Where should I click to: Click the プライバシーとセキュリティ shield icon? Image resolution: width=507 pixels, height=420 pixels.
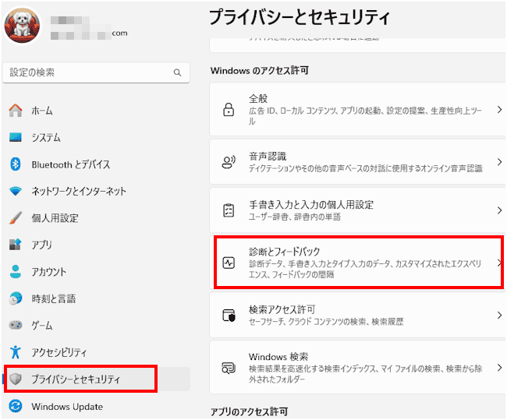click(x=15, y=379)
